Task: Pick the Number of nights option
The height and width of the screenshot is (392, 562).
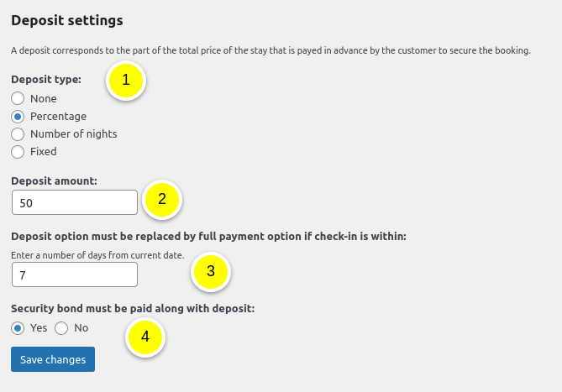Action: pos(18,133)
